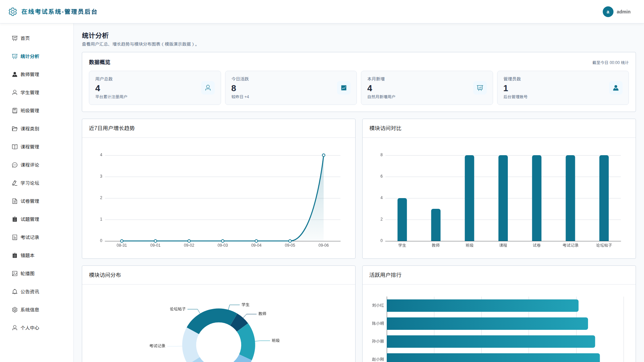This screenshot has height=362, width=644.
Task: Click the 错题本 clipboard icon
Action: 15,255
